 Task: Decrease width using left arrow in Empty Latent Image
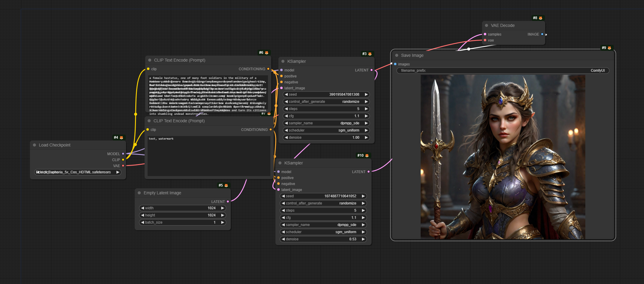pyautogui.click(x=143, y=208)
